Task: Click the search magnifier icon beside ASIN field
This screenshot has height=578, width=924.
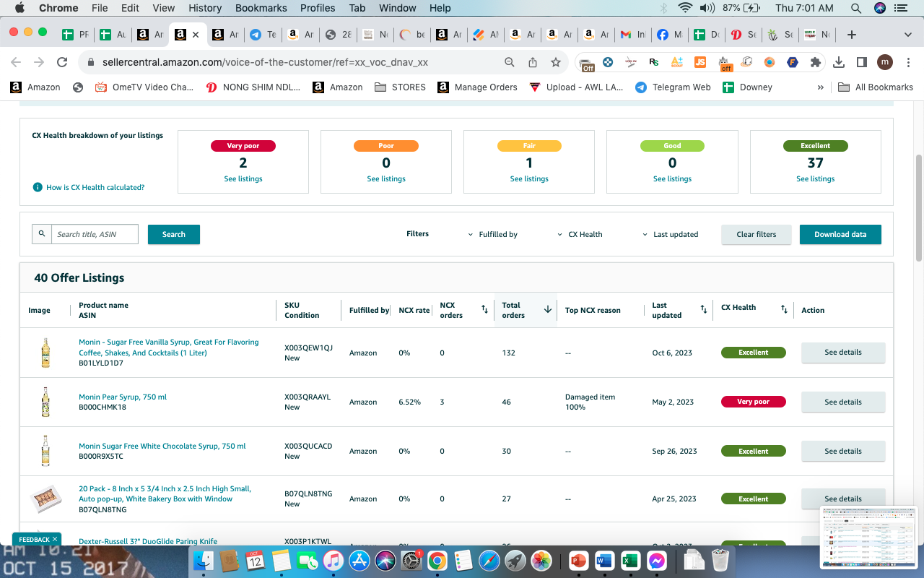Action: tap(42, 234)
